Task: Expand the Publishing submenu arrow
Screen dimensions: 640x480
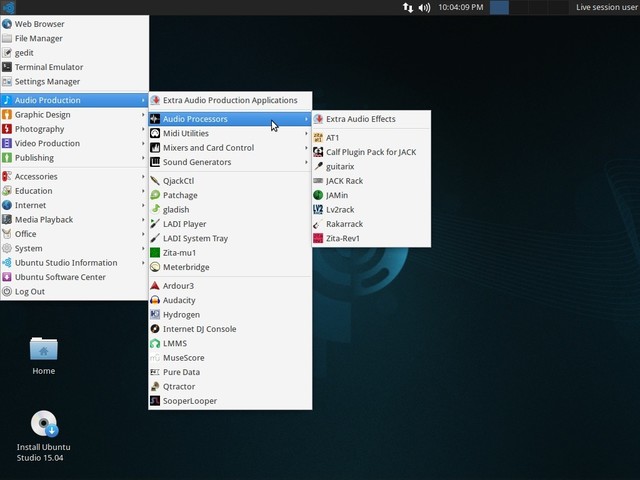Action: pyautogui.click(x=143, y=158)
